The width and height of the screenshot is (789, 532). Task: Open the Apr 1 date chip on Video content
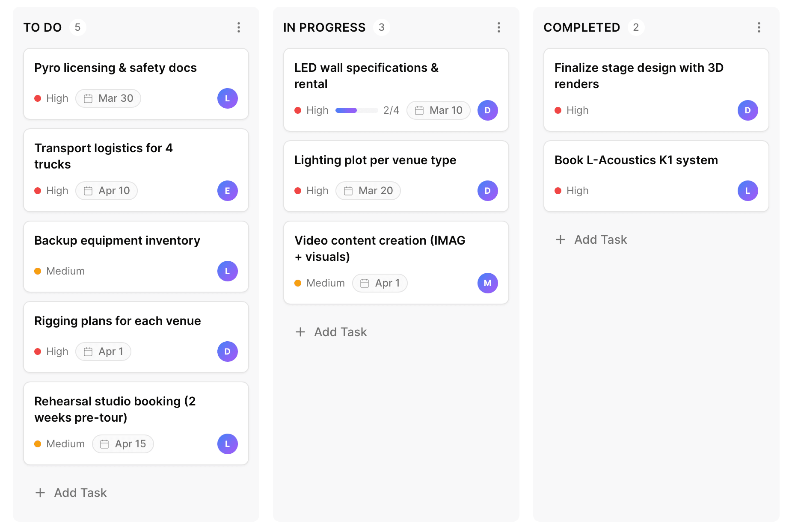coord(380,283)
